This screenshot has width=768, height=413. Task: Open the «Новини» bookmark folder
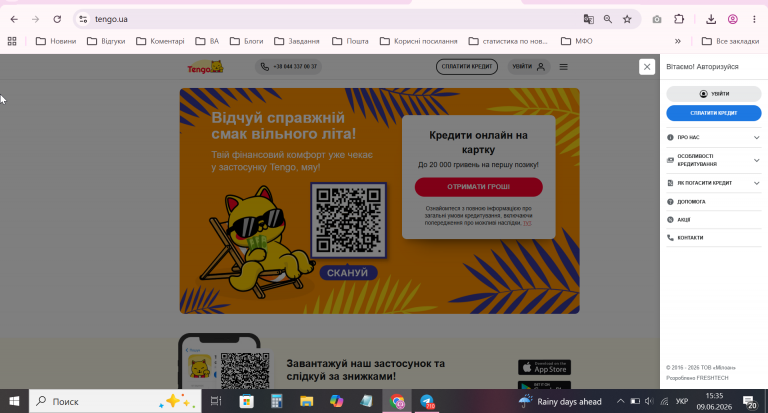point(56,41)
